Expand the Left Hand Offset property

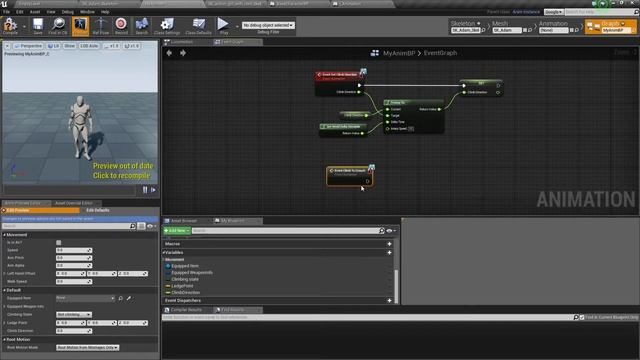pos(4,273)
